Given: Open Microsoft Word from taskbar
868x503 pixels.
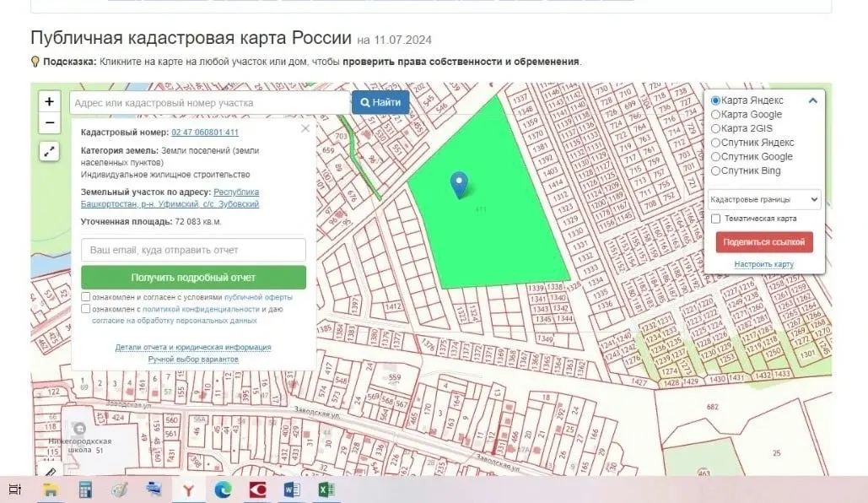Looking at the screenshot, I should 292,489.
